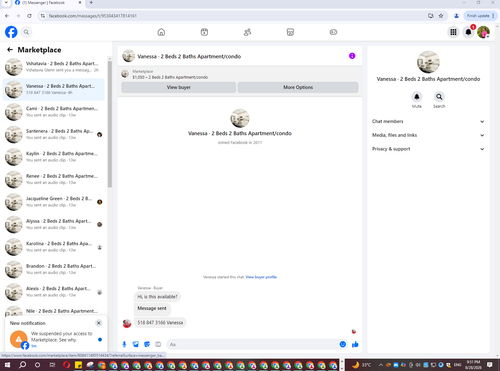Viewport: 500px width, 371px height.
Task: Open the Gaming icon in top navigation
Action: (x=333, y=32)
